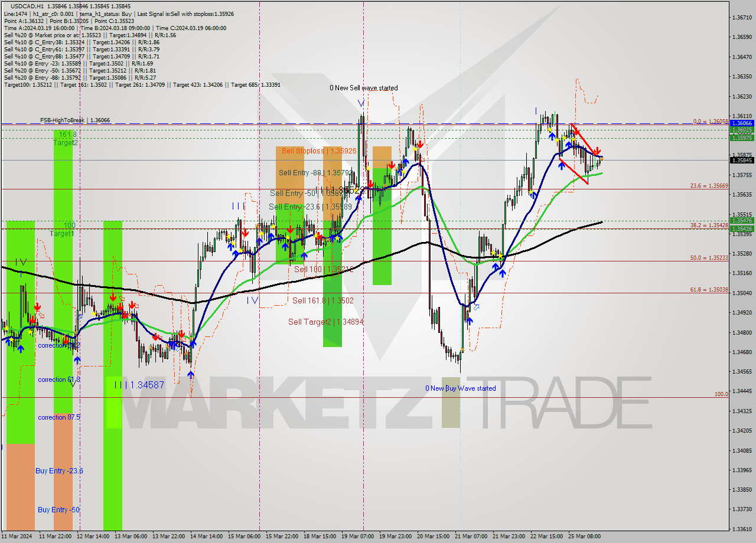The height and width of the screenshot is (543, 756).
Task: Click the blue 1.36066 price tag on axis
Action: pos(742,123)
